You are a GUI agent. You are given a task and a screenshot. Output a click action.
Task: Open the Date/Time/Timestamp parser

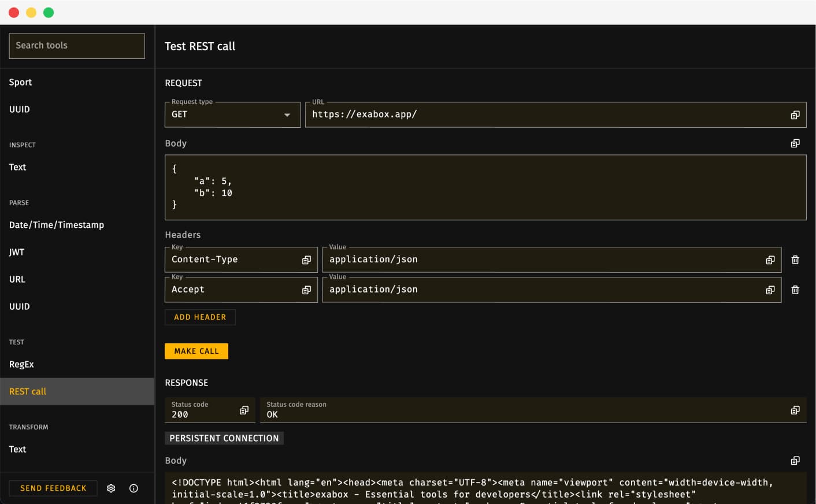[x=77, y=225]
